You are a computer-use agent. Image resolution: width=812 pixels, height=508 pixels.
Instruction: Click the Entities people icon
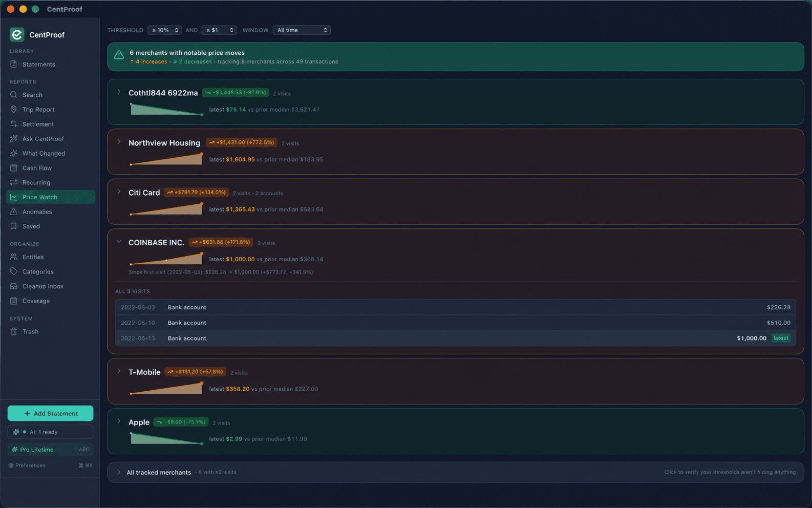click(x=14, y=257)
